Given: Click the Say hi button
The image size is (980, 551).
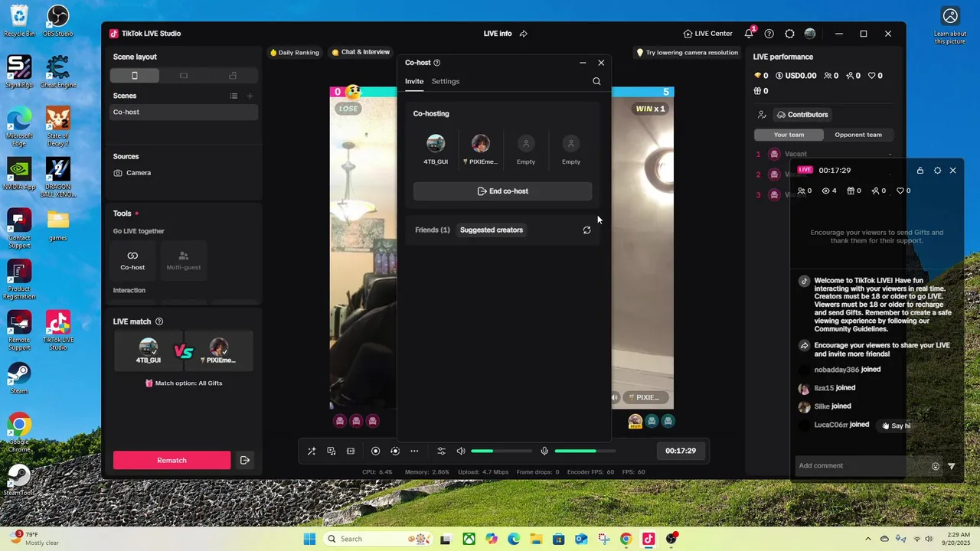Looking at the screenshot, I should coord(896,425).
